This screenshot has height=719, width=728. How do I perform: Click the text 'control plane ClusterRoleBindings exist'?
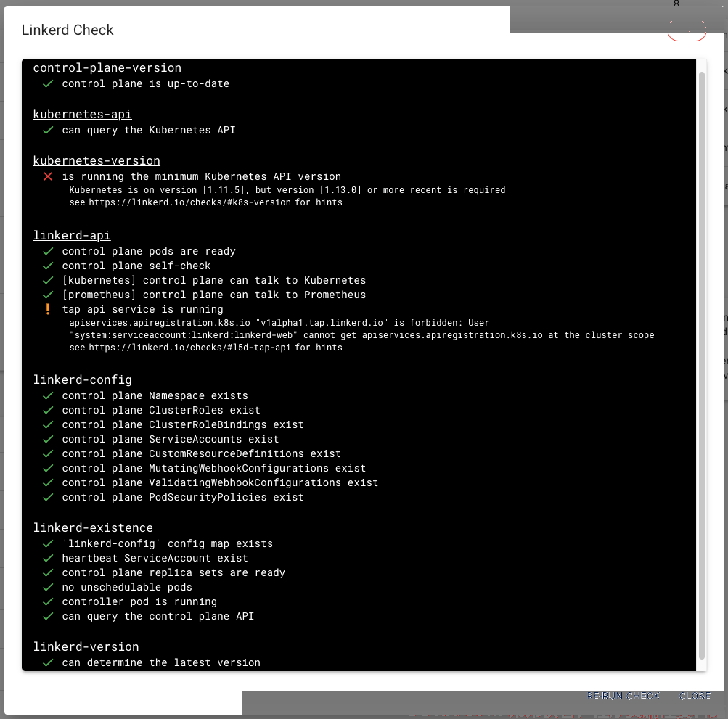183,424
